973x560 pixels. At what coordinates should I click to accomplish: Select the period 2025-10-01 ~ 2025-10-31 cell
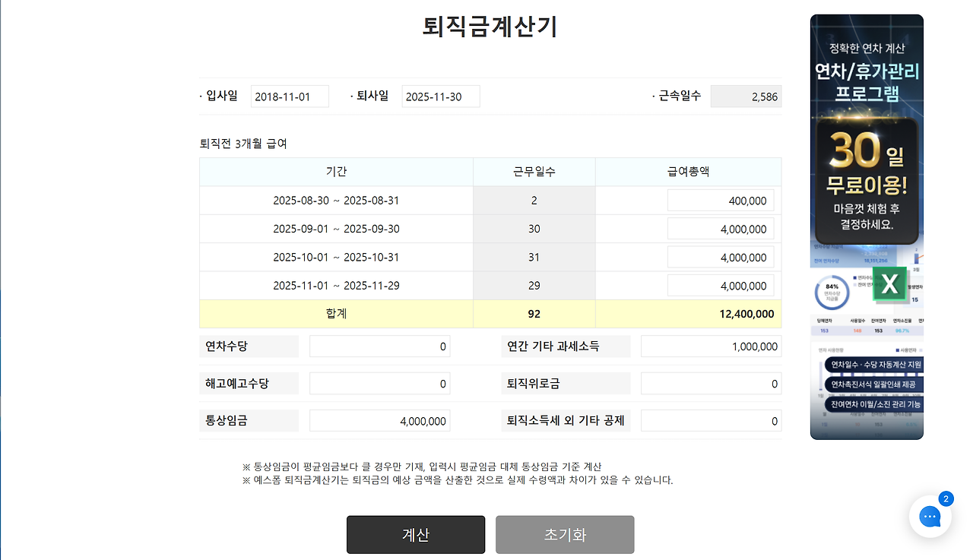[x=336, y=258]
